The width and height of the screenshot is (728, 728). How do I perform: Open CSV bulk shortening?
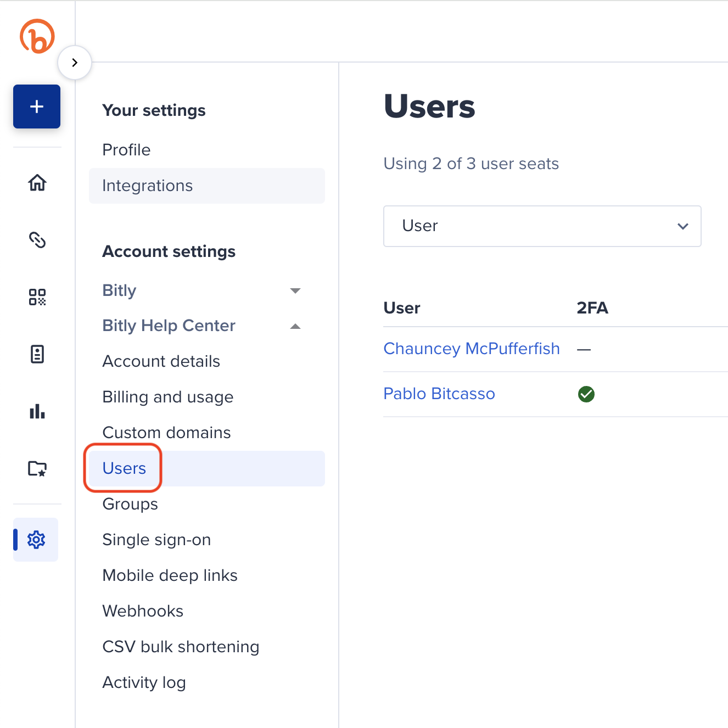(181, 647)
